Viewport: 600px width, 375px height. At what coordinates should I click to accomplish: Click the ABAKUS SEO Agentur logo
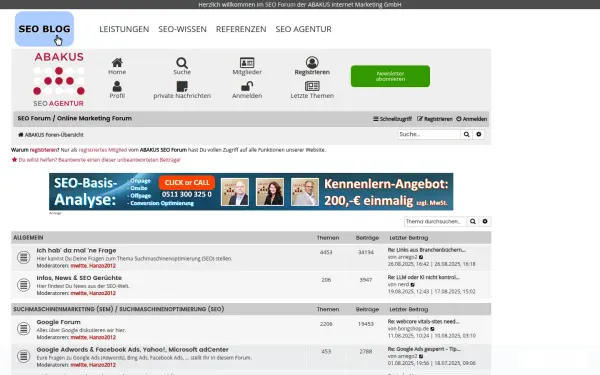59,80
